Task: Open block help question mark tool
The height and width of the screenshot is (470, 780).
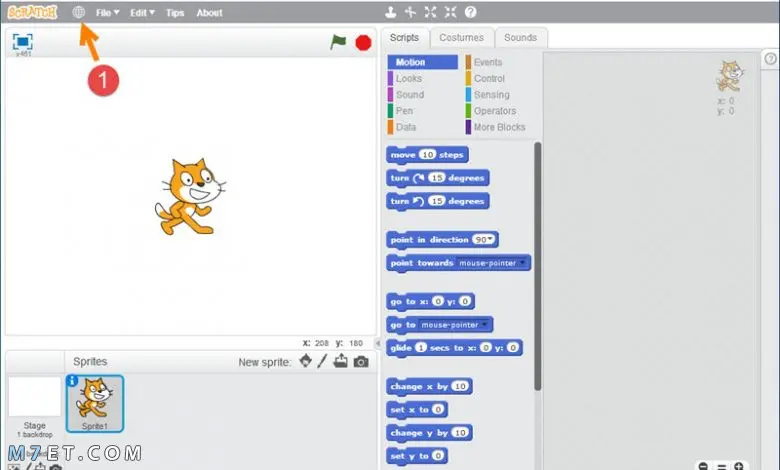Action: (x=471, y=12)
